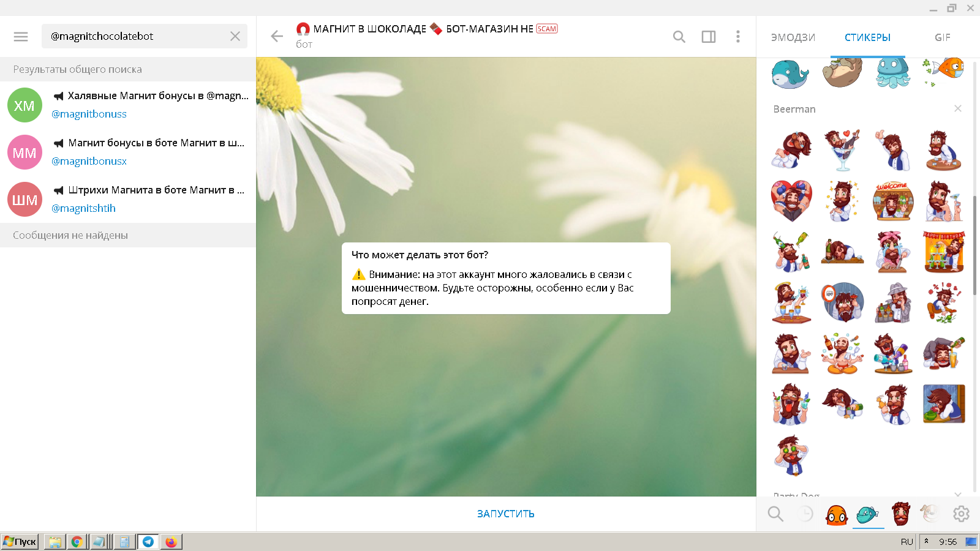Send the Beerman happy birthday sticker

(944, 252)
